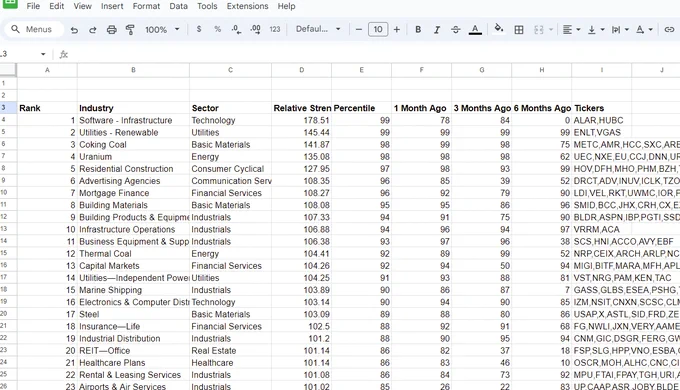Click the Undo arrow icon
The width and height of the screenshot is (680, 390).
(x=74, y=29)
